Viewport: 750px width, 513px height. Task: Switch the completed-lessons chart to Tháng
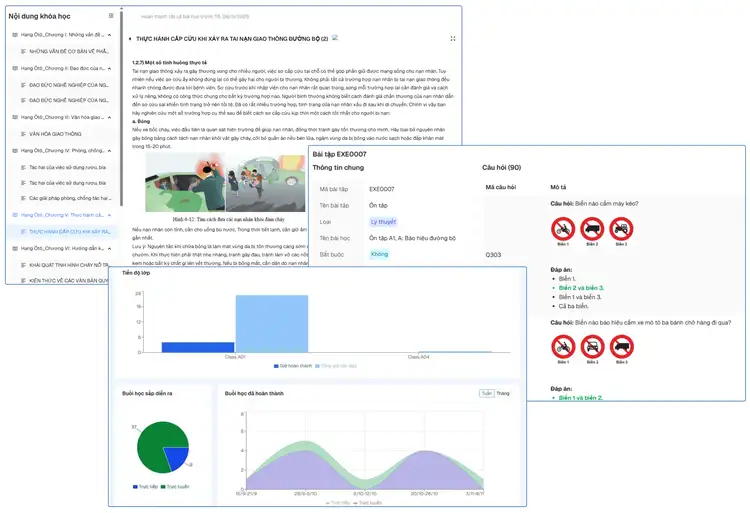click(503, 394)
